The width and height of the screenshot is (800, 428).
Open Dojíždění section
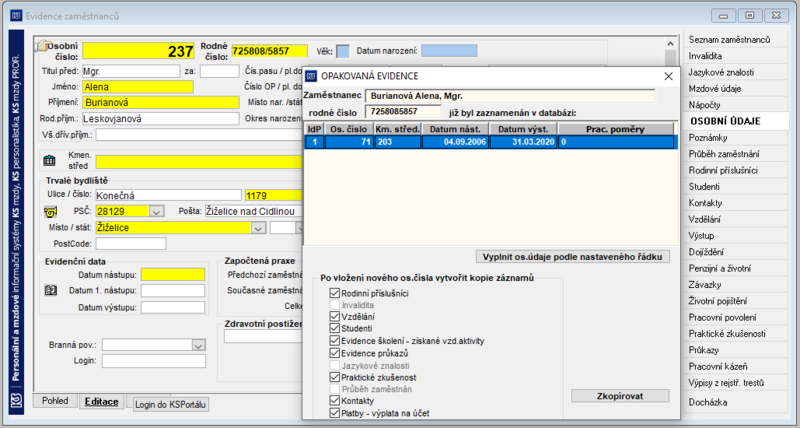[706, 252]
